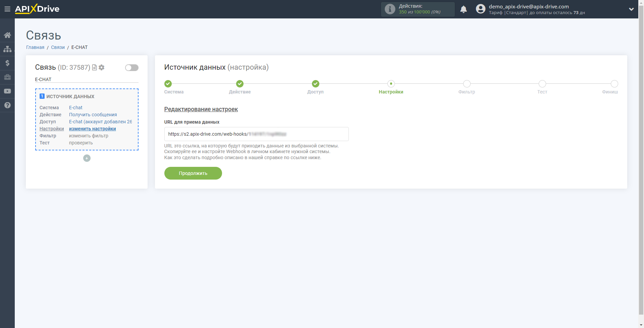644x328 pixels.
Task: Go to the Финиш step
Action: click(x=614, y=84)
